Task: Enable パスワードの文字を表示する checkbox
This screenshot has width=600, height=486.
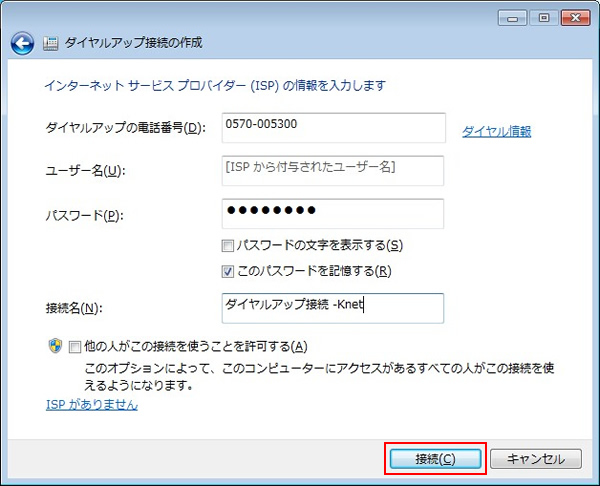Action: [228, 245]
